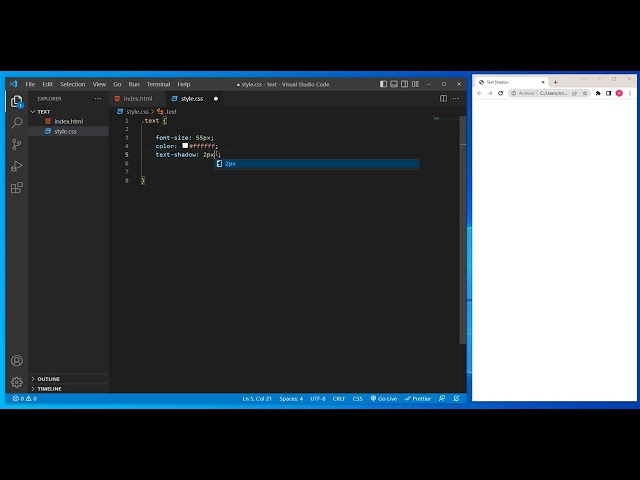The width and height of the screenshot is (640, 480).
Task: Open the Selection menu
Action: [x=73, y=84]
